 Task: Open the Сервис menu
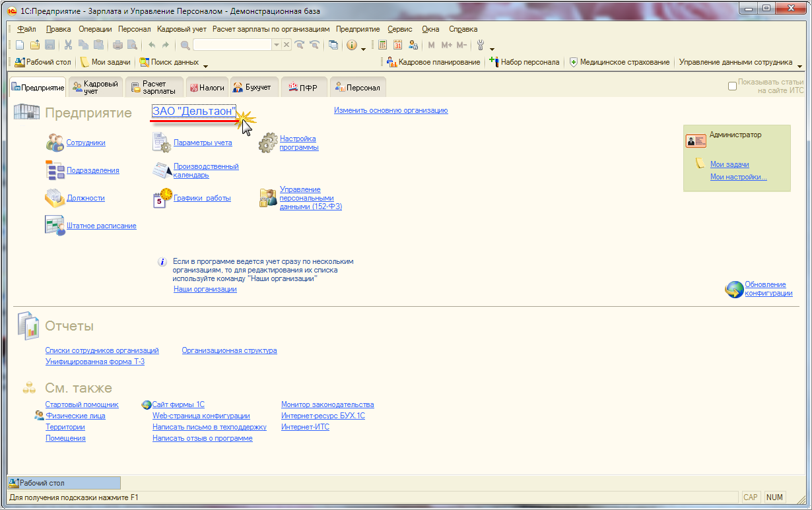[x=400, y=29]
